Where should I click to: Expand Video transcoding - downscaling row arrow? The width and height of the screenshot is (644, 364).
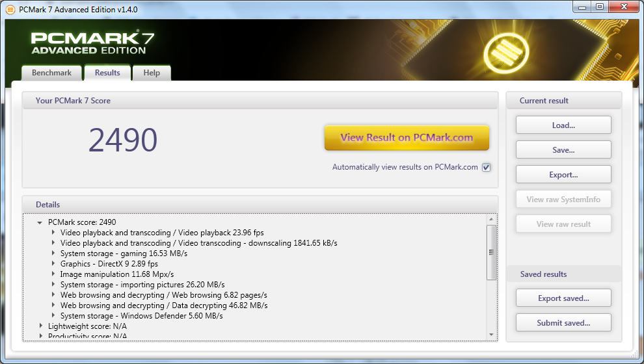pyautogui.click(x=53, y=242)
